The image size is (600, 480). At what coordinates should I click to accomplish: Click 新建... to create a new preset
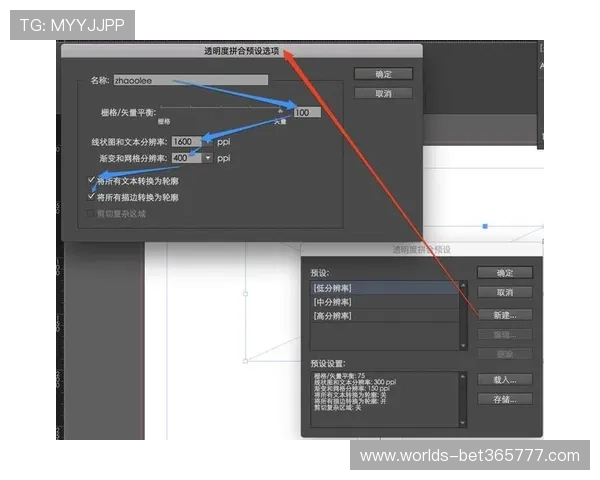[504, 314]
